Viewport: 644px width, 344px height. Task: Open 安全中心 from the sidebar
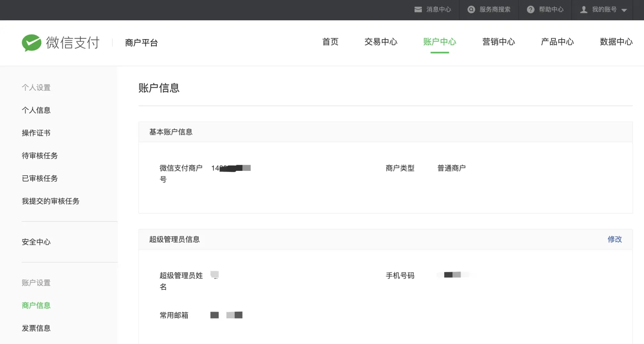(x=36, y=242)
